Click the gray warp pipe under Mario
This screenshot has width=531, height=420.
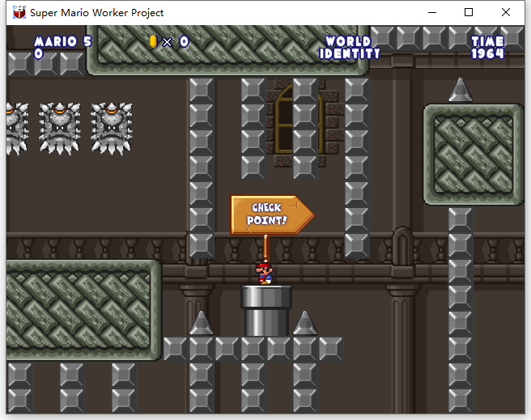coord(266,311)
